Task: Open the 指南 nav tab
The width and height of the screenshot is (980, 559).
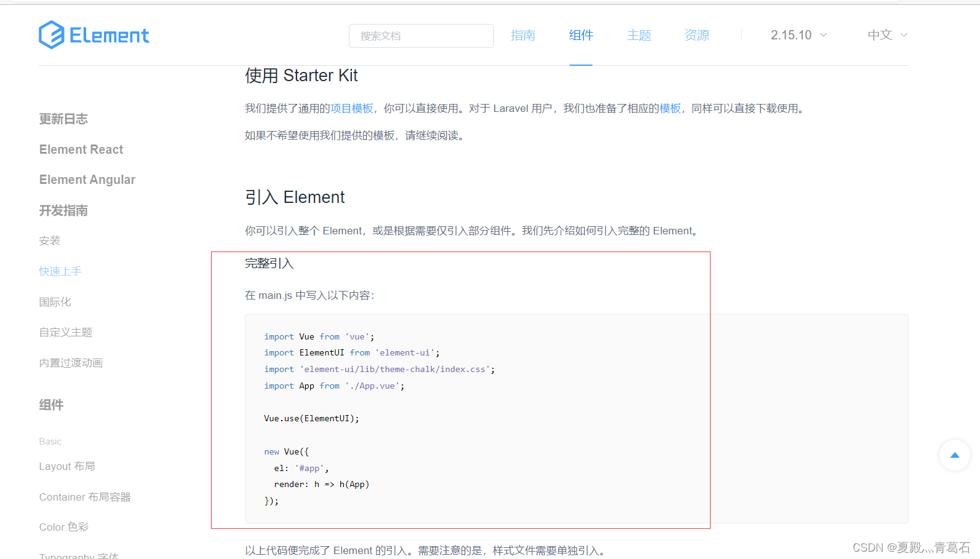Action: [523, 35]
